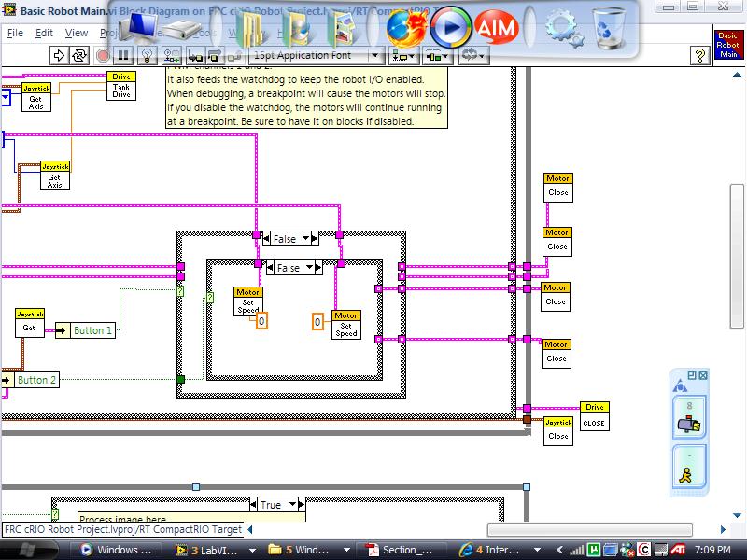This screenshot has width=747, height=560.
Task: Open the Edit menu
Action: (44, 33)
